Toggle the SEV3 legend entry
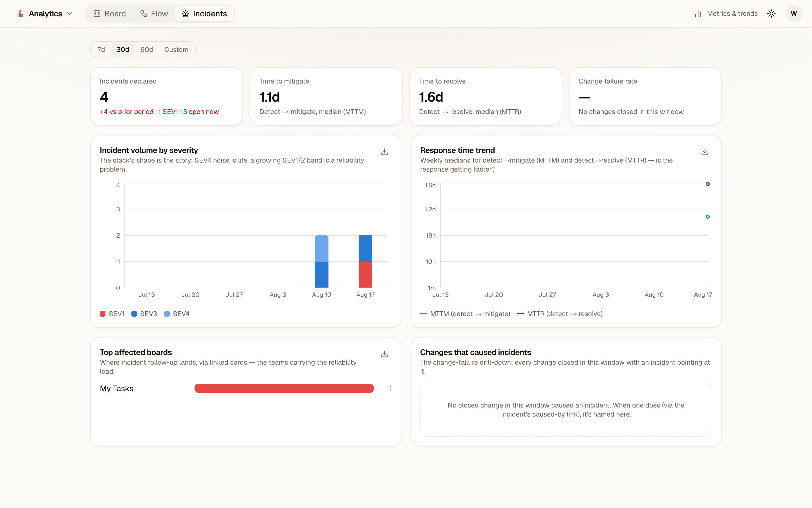Screen dimensions: 812x508 [x=144, y=314]
